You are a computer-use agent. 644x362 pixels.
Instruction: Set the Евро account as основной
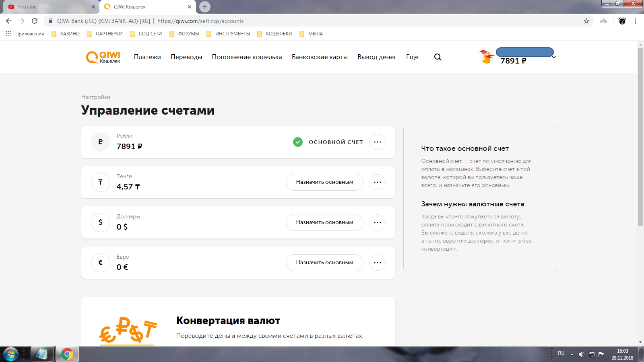pyautogui.click(x=324, y=263)
